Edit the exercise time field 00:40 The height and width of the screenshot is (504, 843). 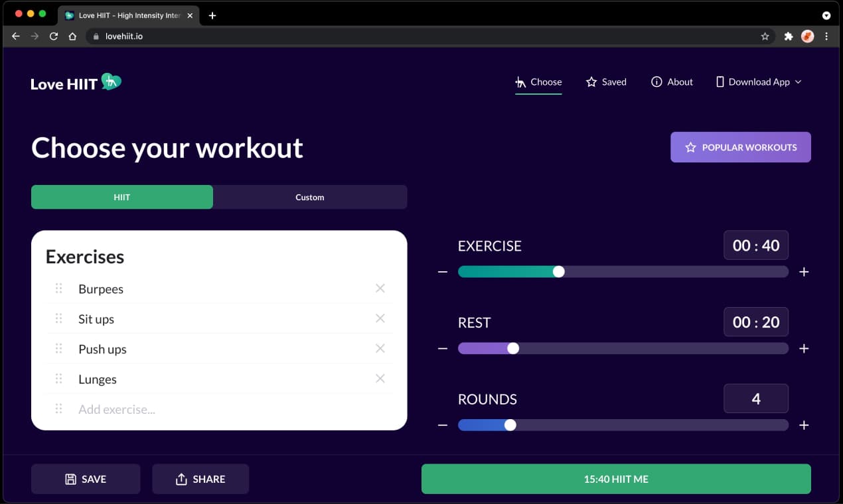756,245
